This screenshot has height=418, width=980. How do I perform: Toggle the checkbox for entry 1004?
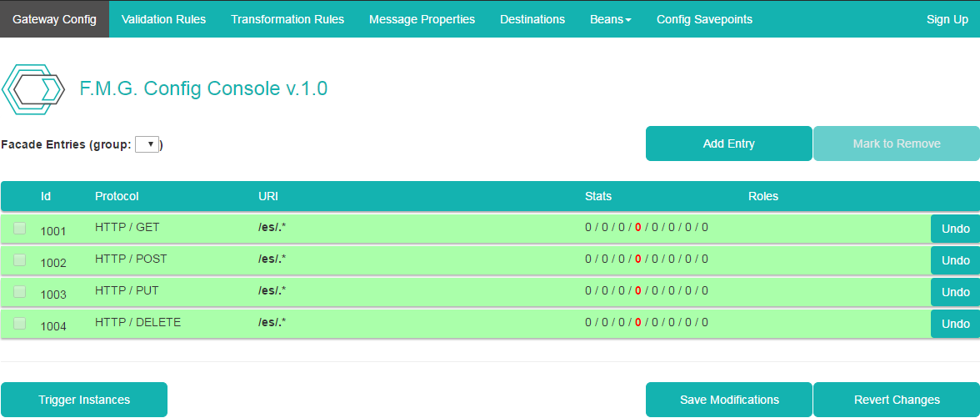point(20,324)
